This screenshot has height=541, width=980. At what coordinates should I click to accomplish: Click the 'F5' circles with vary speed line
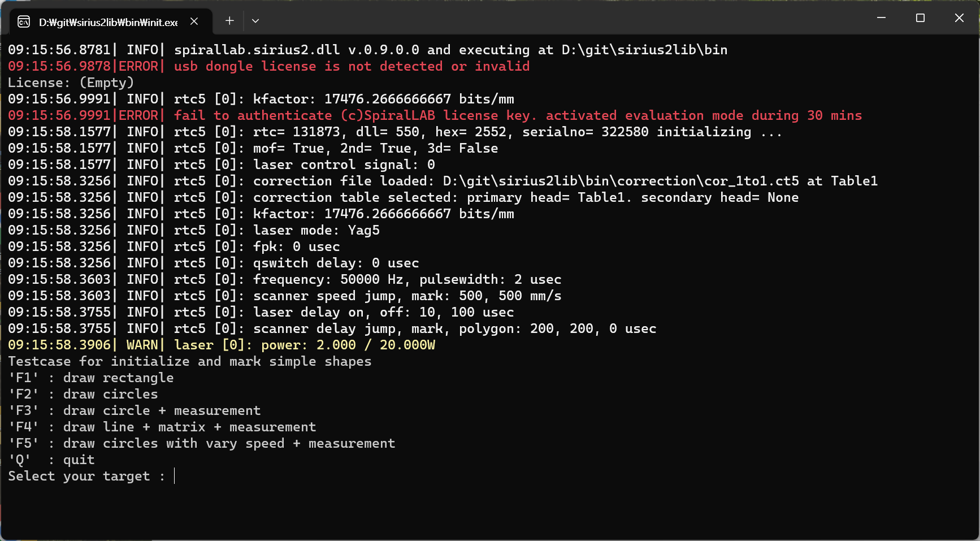(202, 443)
